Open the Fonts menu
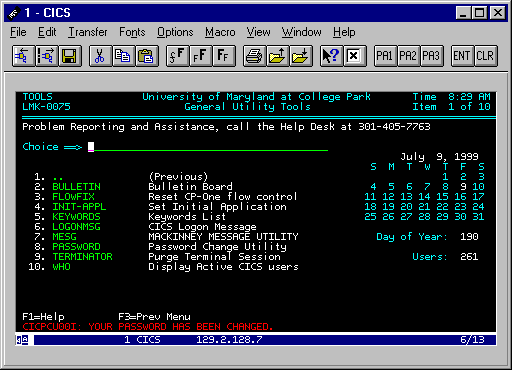 point(132,32)
